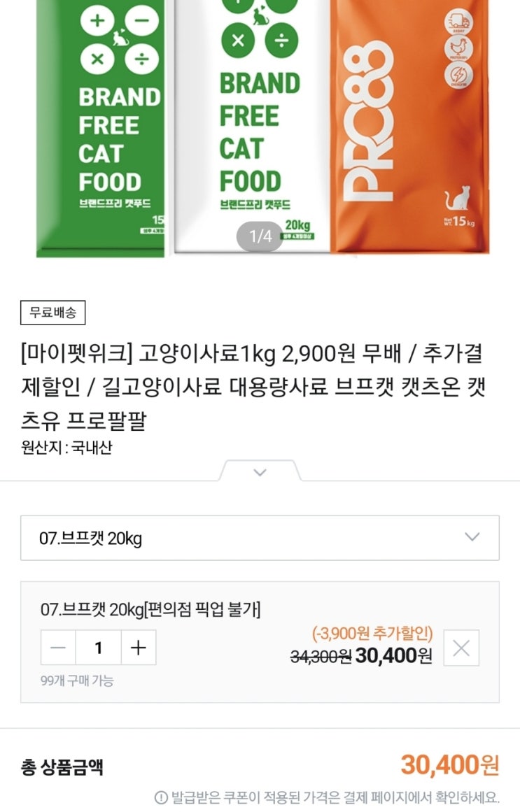Collapse the option panel with chevron handle
520x812 pixels.
click(x=260, y=472)
